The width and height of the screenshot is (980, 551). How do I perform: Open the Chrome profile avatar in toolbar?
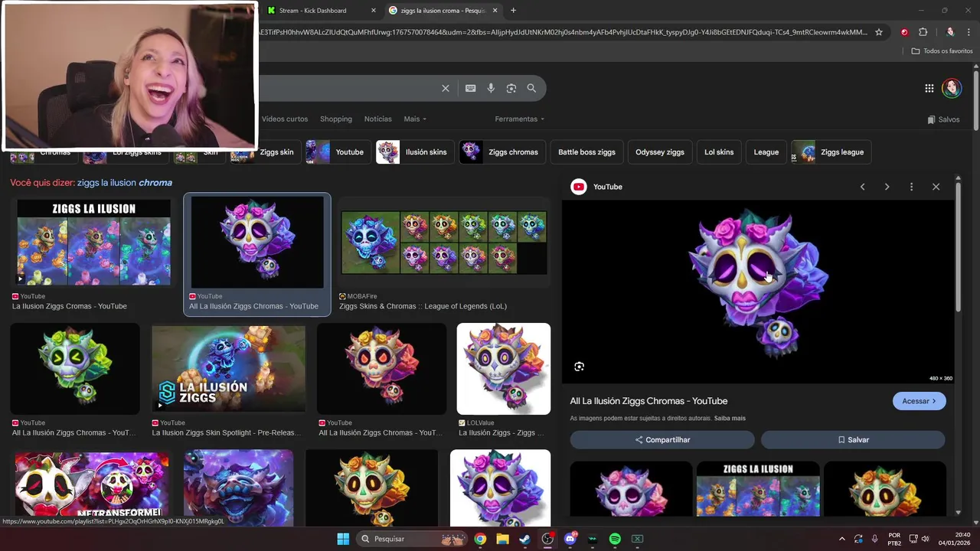950,32
